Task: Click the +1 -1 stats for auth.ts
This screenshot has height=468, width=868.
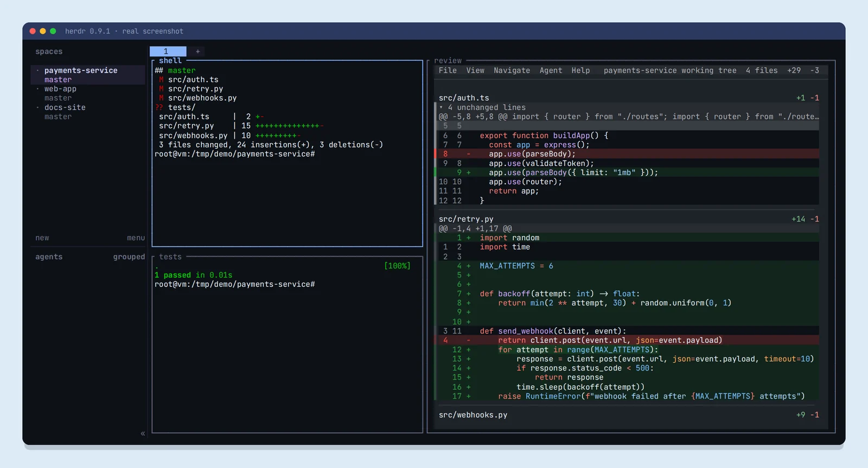Action: (807, 98)
